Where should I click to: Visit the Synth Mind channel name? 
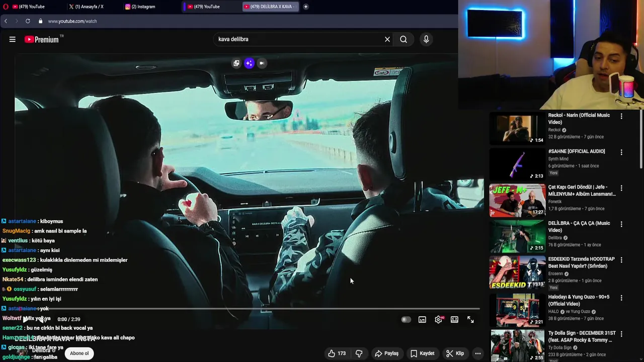tap(558, 159)
